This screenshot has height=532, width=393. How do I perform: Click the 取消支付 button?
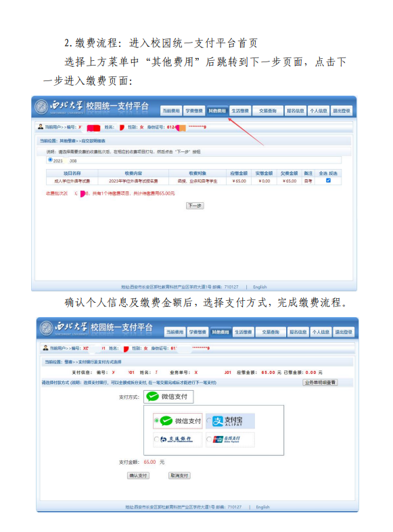pyautogui.click(x=179, y=475)
